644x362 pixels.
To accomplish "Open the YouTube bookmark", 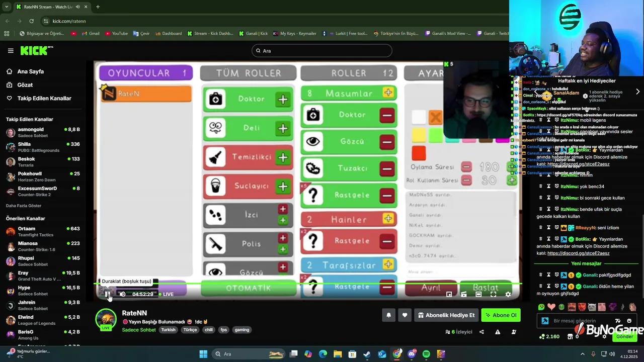I will click(x=116, y=34).
